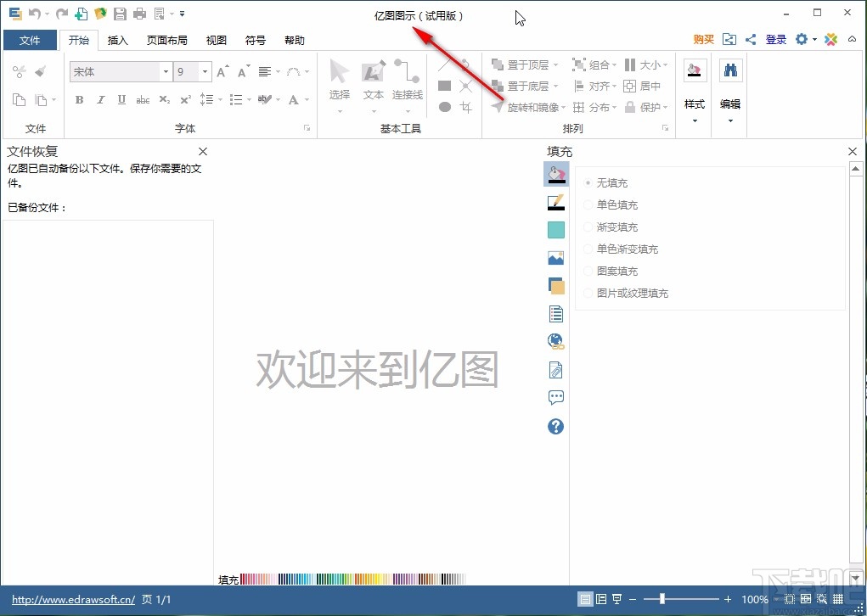Click the 选择 tool button

[340, 86]
